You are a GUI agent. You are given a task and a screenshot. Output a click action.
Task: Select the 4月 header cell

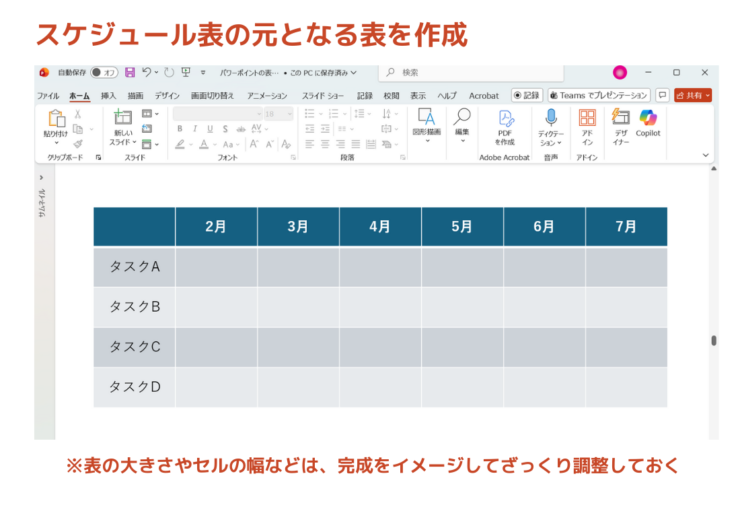380,227
